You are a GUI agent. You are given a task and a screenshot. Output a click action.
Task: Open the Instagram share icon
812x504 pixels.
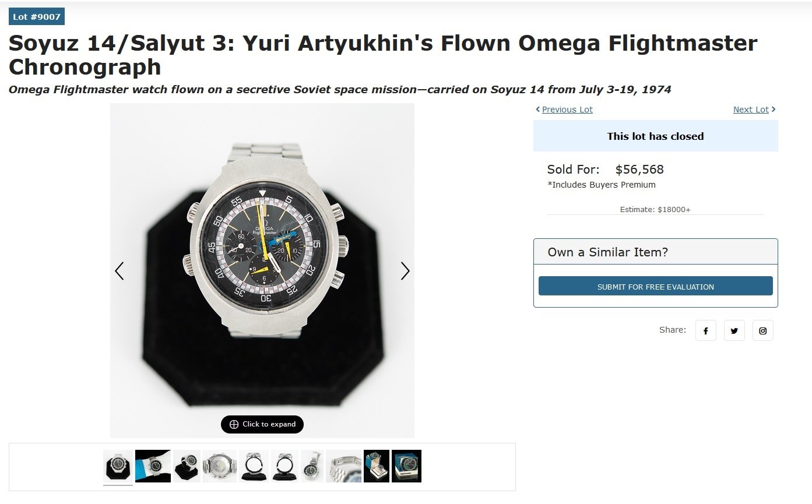(x=762, y=330)
